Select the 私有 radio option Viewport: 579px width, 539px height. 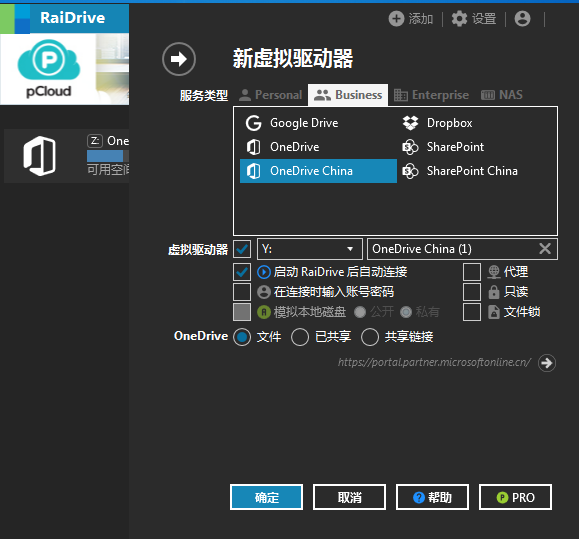tap(406, 312)
